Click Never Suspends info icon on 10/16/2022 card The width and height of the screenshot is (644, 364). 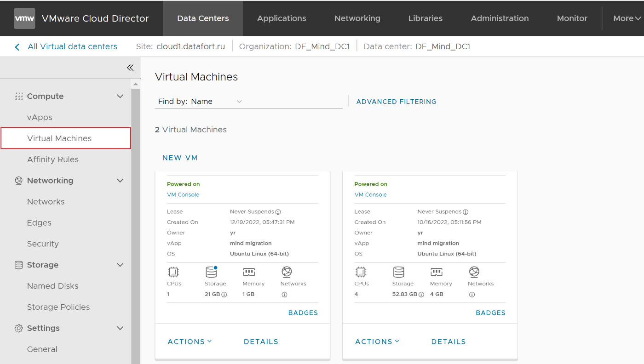466,212
